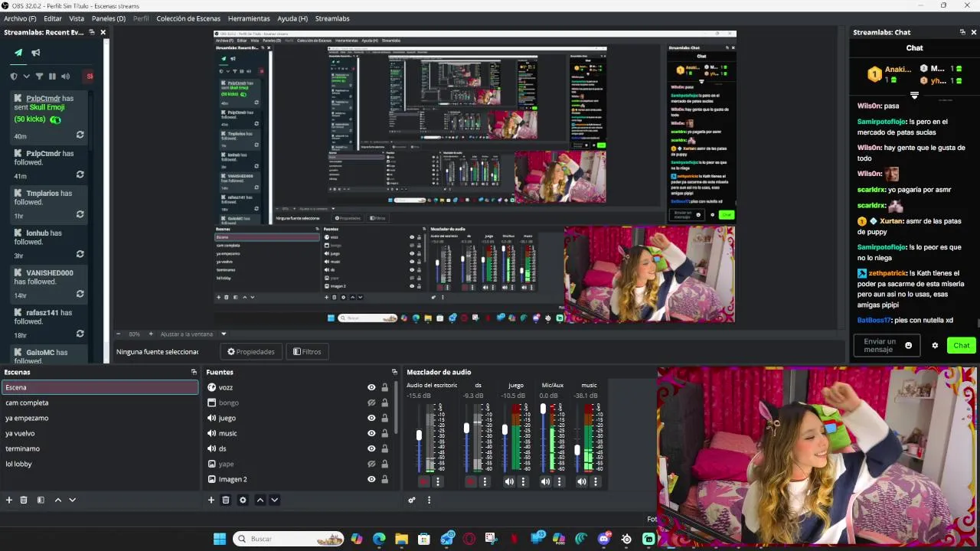Screen dimensions: 980x551
Task: Open the Vista menu
Action: pos(77,18)
